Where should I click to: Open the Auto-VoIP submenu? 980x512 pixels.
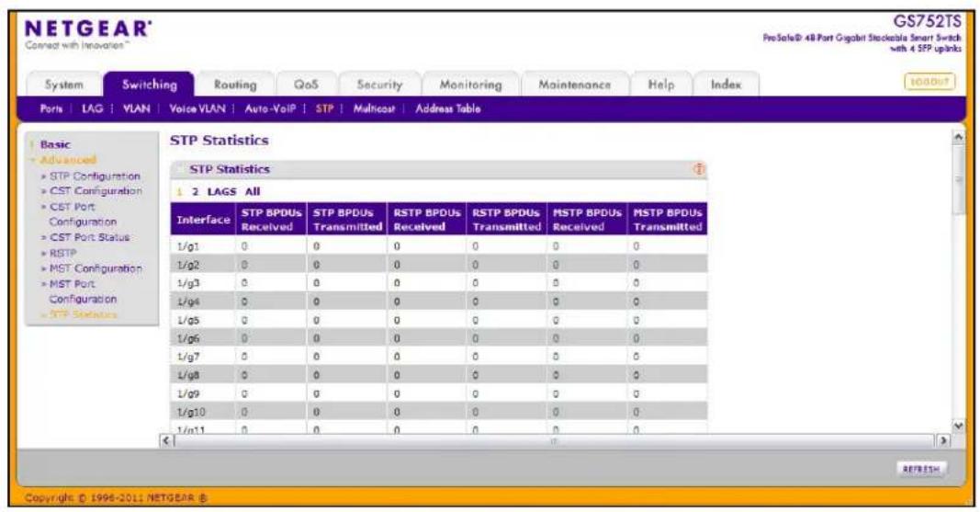[270, 108]
